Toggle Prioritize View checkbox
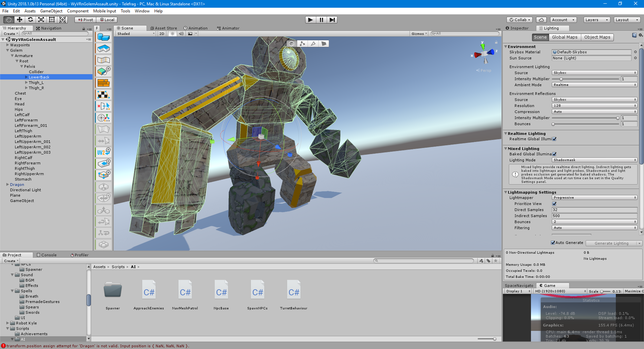This screenshot has height=349, width=644. pos(554,204)
